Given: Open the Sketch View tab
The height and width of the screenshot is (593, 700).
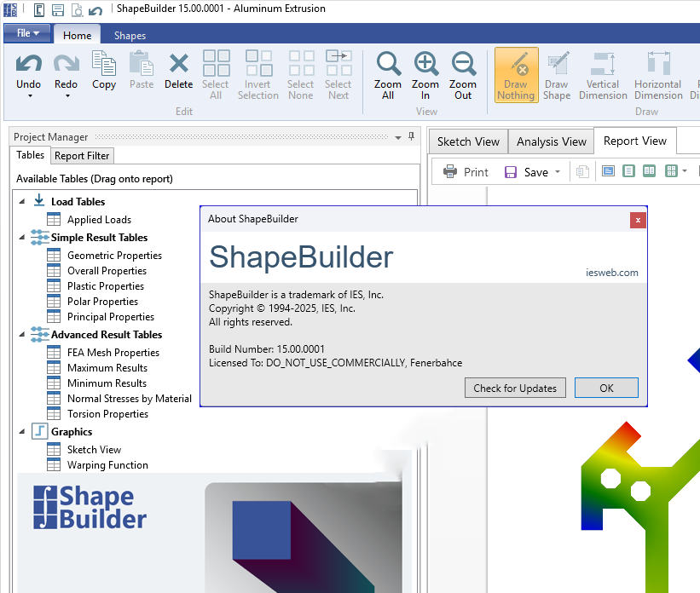Looking at the screenshot, I should (468, 141).
